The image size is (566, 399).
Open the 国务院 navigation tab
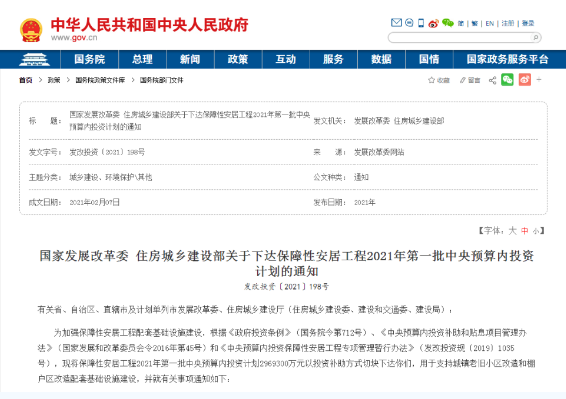90,59
